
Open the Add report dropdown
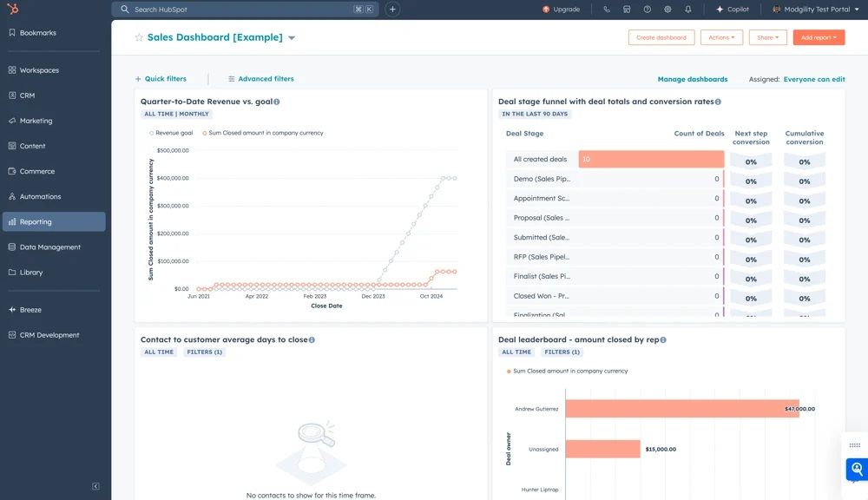819,37
